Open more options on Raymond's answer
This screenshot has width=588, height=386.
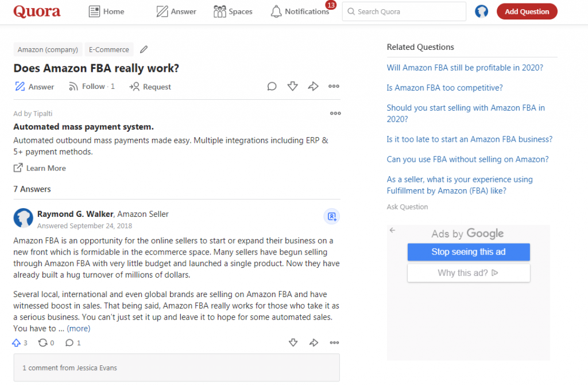pyautogui.click(x=335, y=342)
